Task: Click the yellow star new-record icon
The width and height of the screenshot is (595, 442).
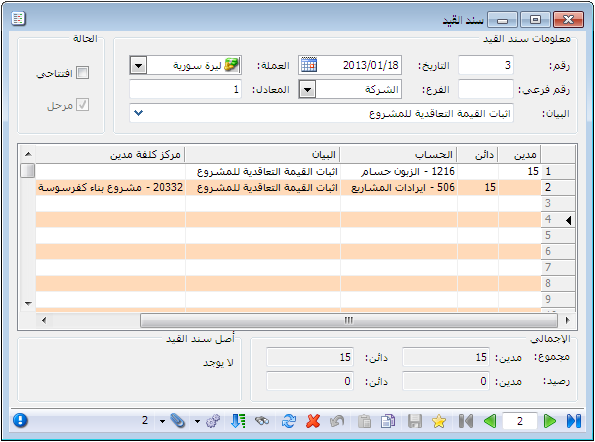Action: tap(439, 421)
